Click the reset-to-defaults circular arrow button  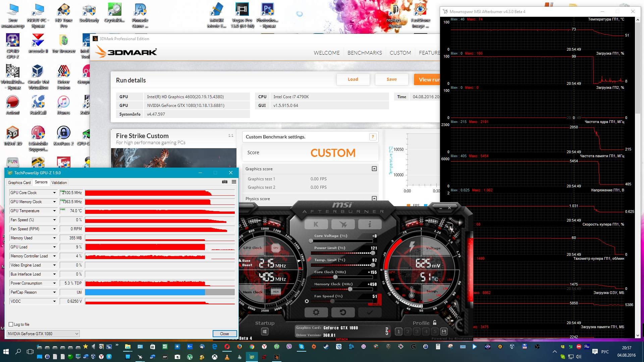coord(343,312)
